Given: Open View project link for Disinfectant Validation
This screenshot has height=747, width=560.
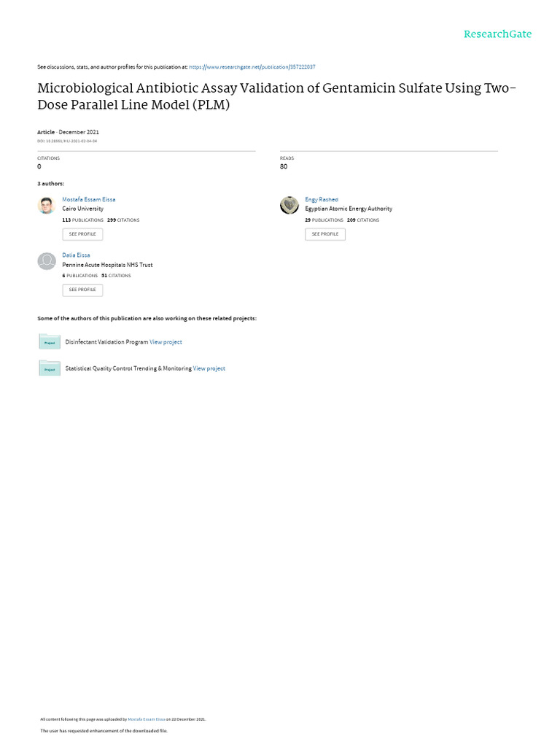Looking at the screenshot, I should 166,342.
